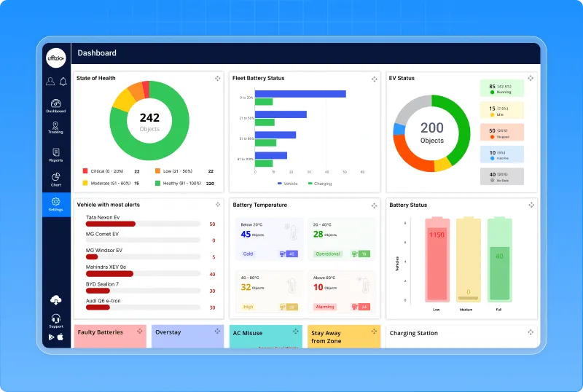The width and height of the screenshot is (583, 392).
Task: Toggle the Vehicle legend in Fleet Battery Status
Action: (288, 184)
